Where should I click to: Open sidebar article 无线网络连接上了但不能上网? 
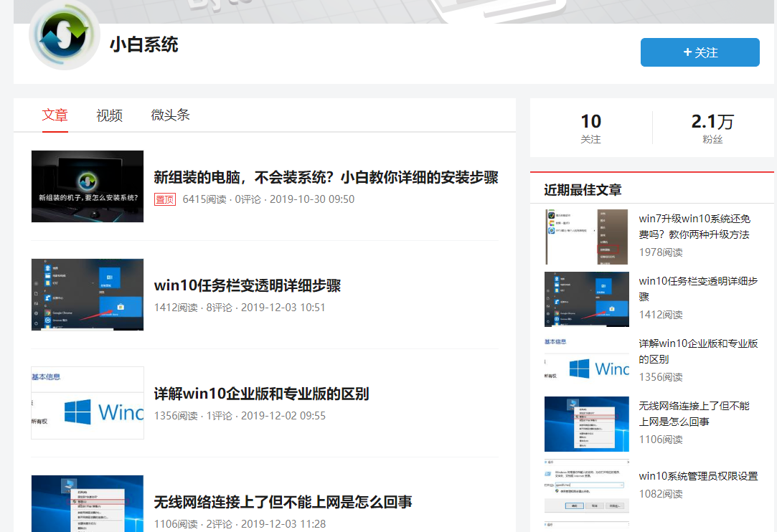click(694, 414)
